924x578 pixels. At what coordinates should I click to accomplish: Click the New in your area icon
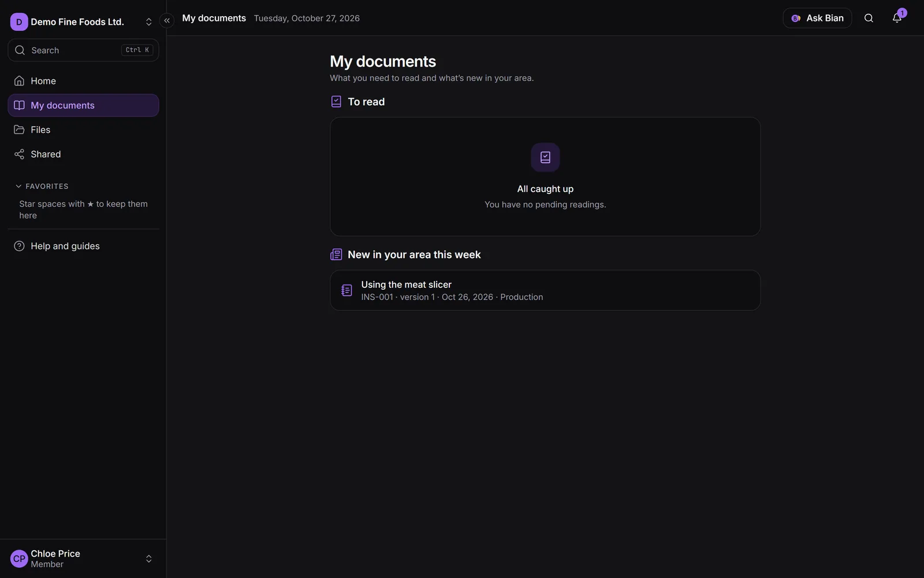(x=336, y=255)
